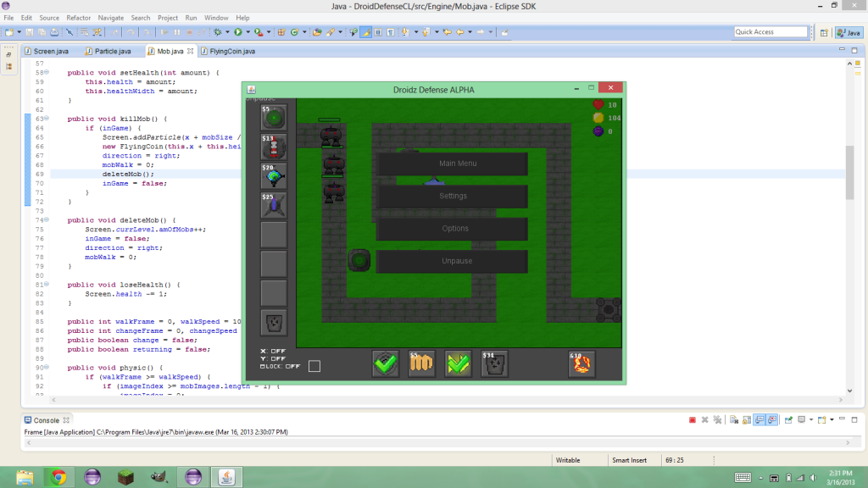Select the $13 red-white tower
This screenshot has height=488, width=868.
274,146
